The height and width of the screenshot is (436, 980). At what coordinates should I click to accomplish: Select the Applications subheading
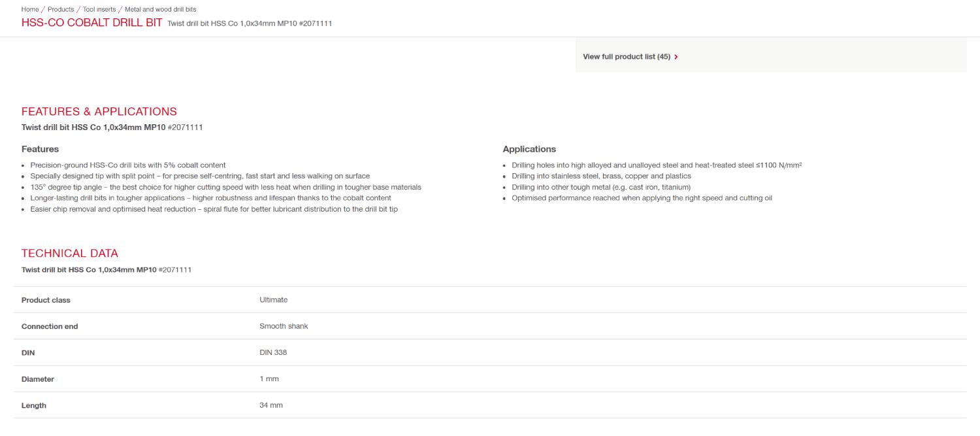tap(529, 150)
